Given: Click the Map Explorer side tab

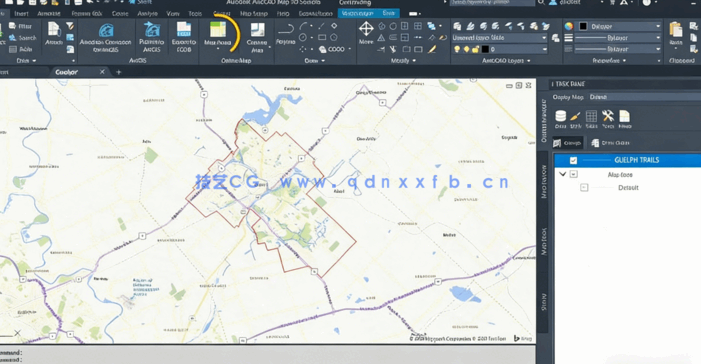Looking at the screenshot, I should 544,181.
